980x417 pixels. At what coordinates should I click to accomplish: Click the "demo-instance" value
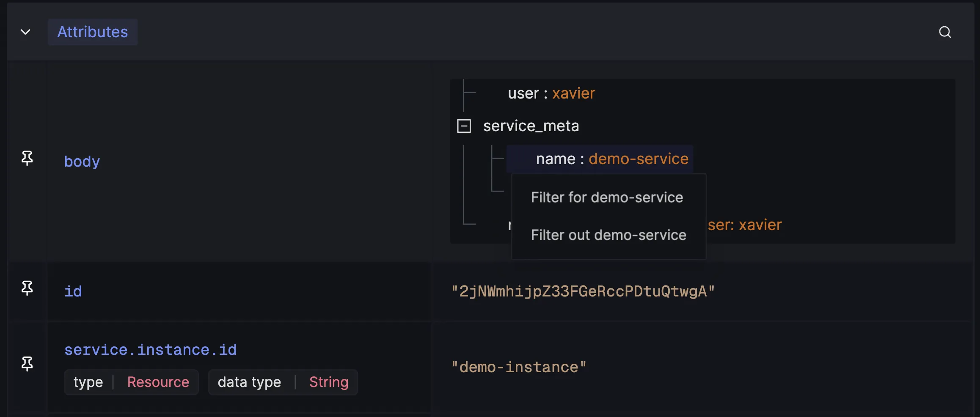point(519,367)
